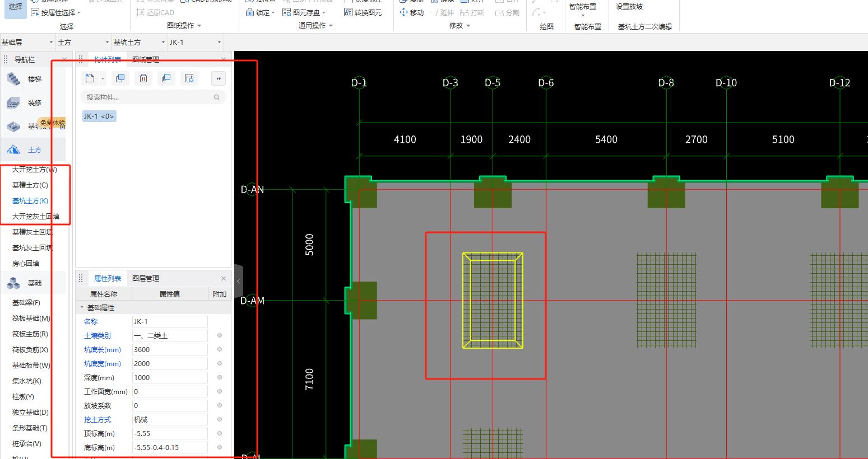Screen dimensions: 868x459
Task: Toggle the 附加 circle for 深度 row
Action: [220, 378]
